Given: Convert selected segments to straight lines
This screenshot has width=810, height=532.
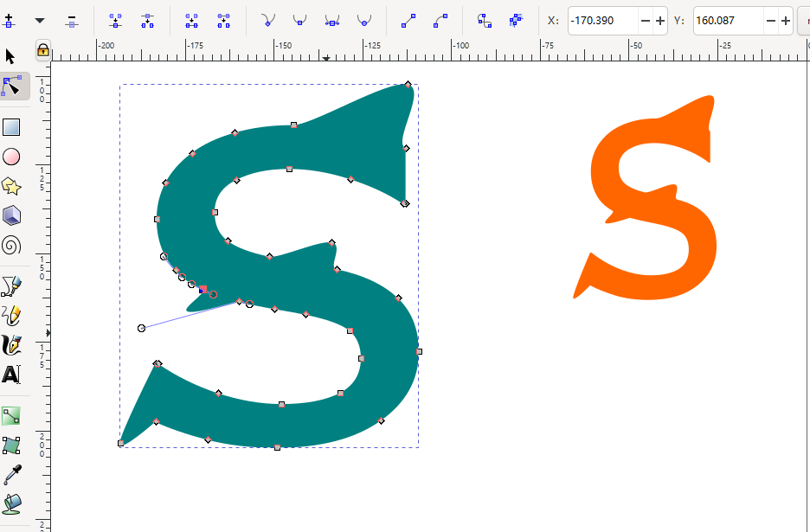Looking at the screenshot, I should coord(408,21).
